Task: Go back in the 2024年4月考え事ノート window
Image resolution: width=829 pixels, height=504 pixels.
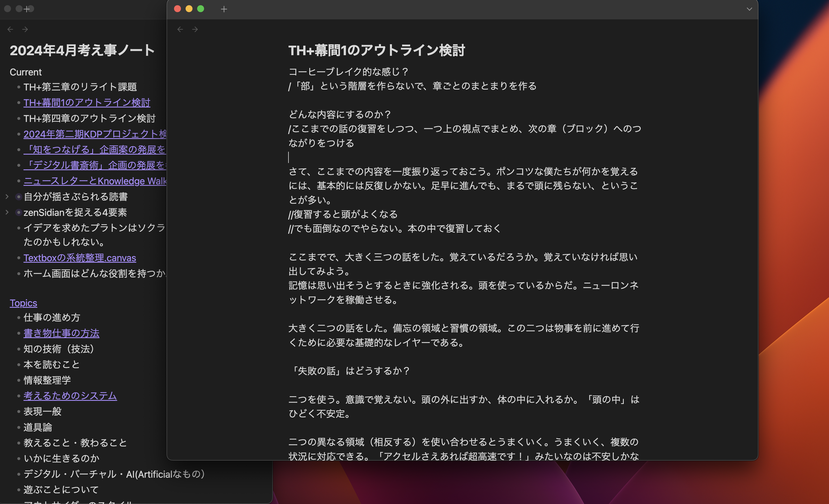Action: pos(10,29)
